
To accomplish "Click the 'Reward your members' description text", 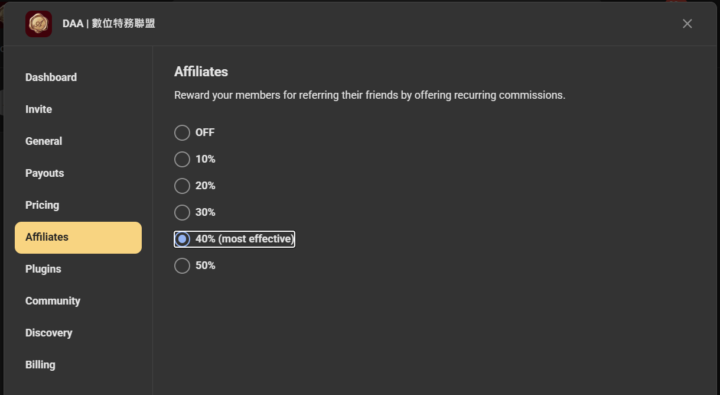I will click(370, 96).
